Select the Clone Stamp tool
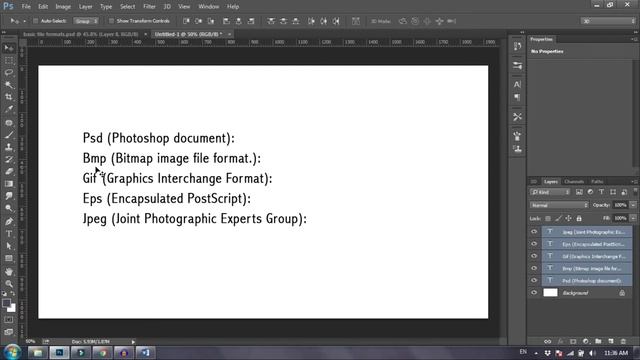Screen dimensions: 640x360 pos(9,147)
